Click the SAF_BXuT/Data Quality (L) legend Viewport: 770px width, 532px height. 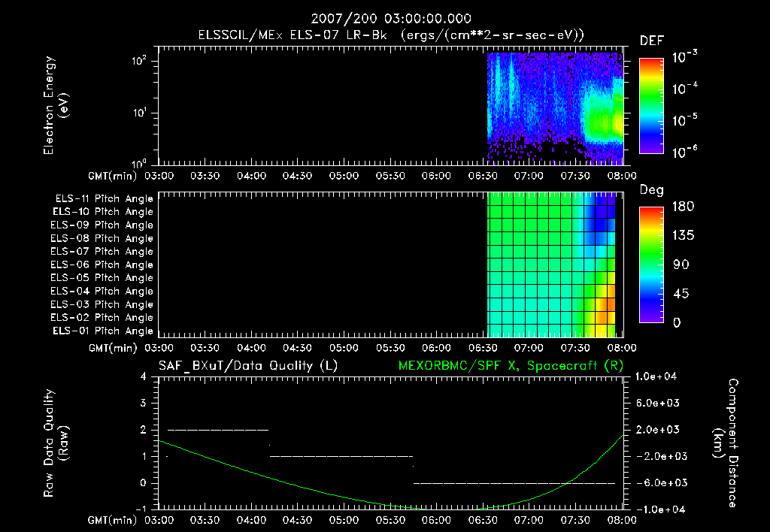tap(248, 366)
